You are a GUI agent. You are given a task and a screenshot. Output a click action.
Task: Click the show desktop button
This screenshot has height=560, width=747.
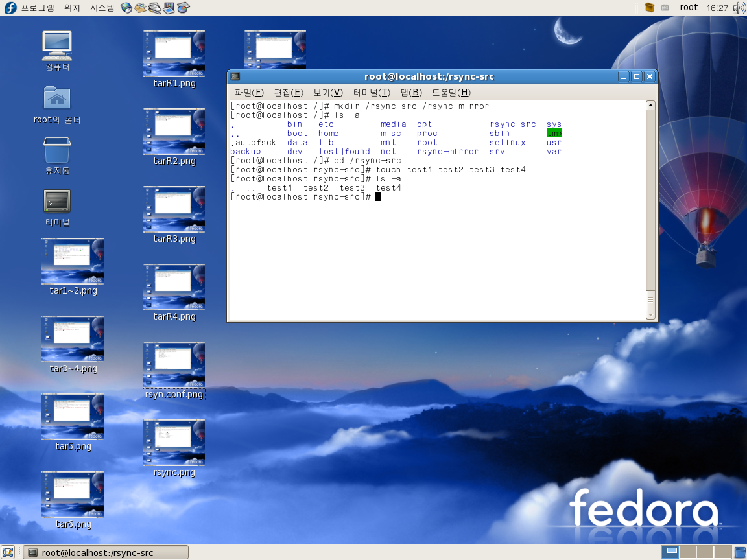8,552
